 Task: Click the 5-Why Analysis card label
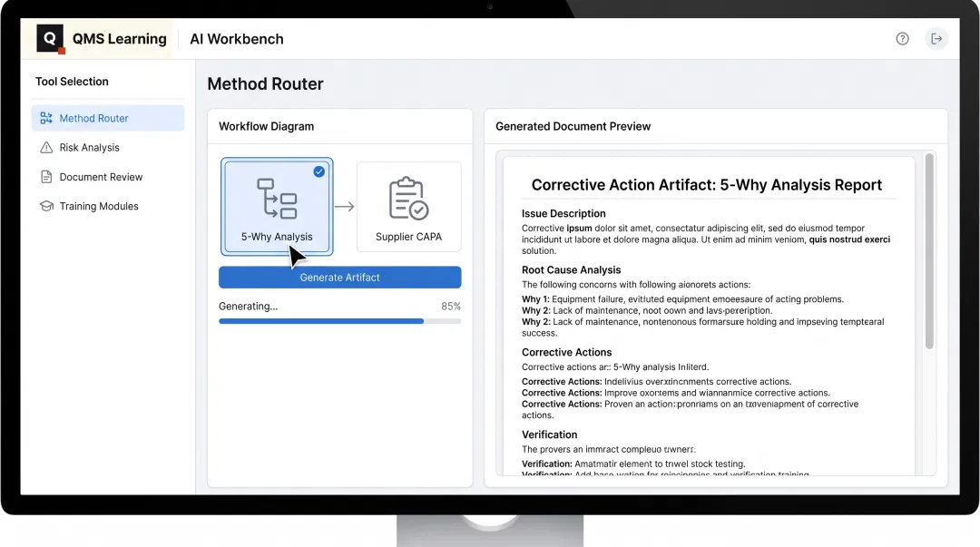pos(277,237)
